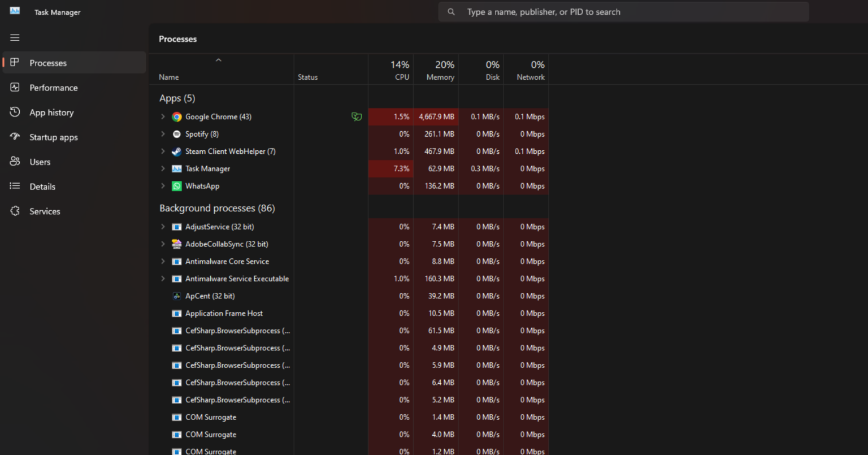868x455 pixels.
Task: Select the Spotify (8) process name
Action: 202,134
